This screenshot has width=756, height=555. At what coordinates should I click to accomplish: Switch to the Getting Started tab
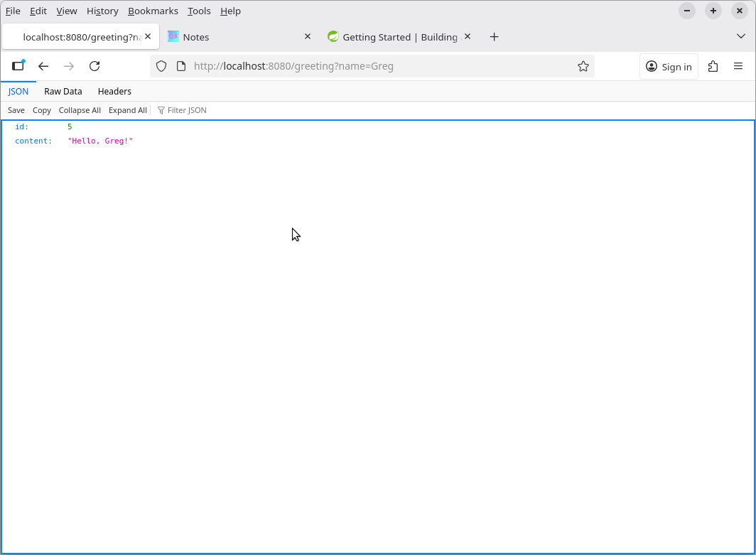click(398, 37)
